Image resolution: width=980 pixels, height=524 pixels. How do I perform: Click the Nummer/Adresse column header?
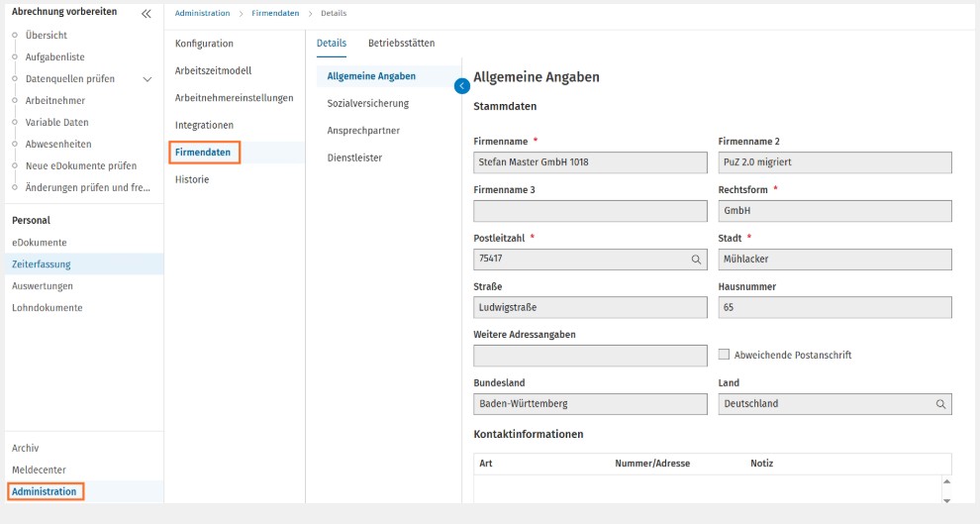coord(652,464)
